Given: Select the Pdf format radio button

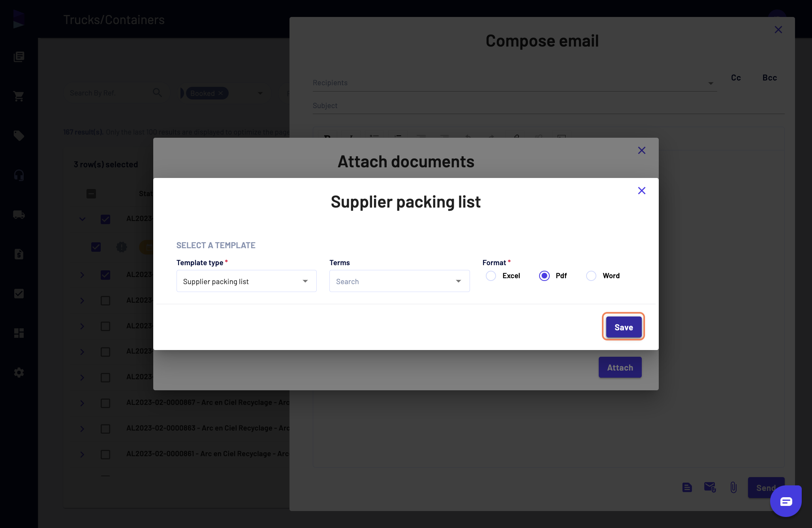Looking at the screenshot, I should coord(544,276).
